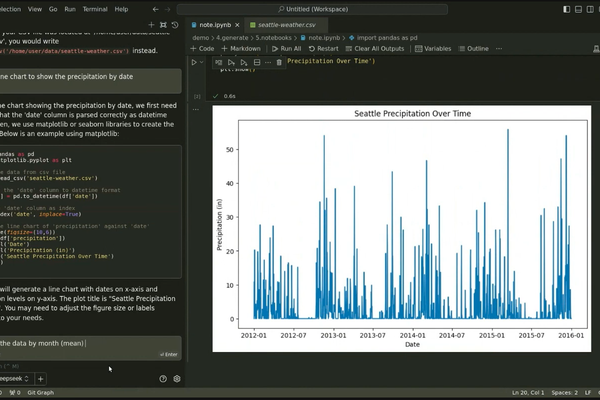Click Clear All Outputs button
This screenshot has width=600, height=400.
(375, 48)
